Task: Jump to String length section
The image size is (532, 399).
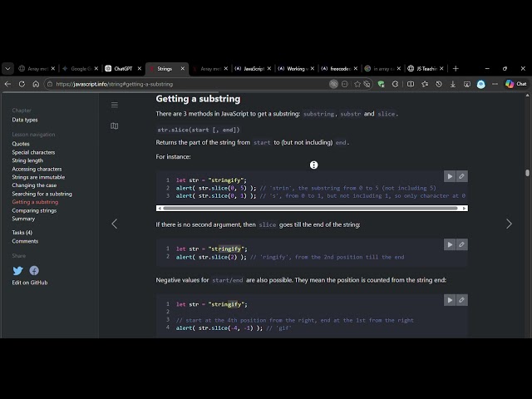Action: (x=27, y=160)
